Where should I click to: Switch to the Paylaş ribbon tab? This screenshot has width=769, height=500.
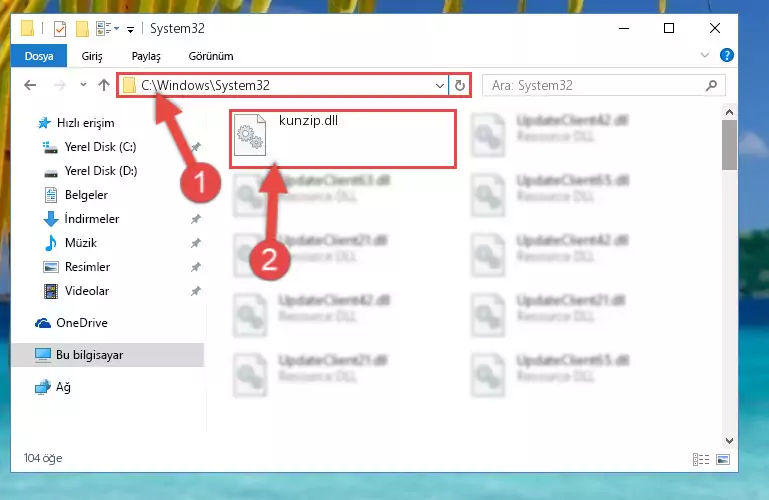point(146,56)
